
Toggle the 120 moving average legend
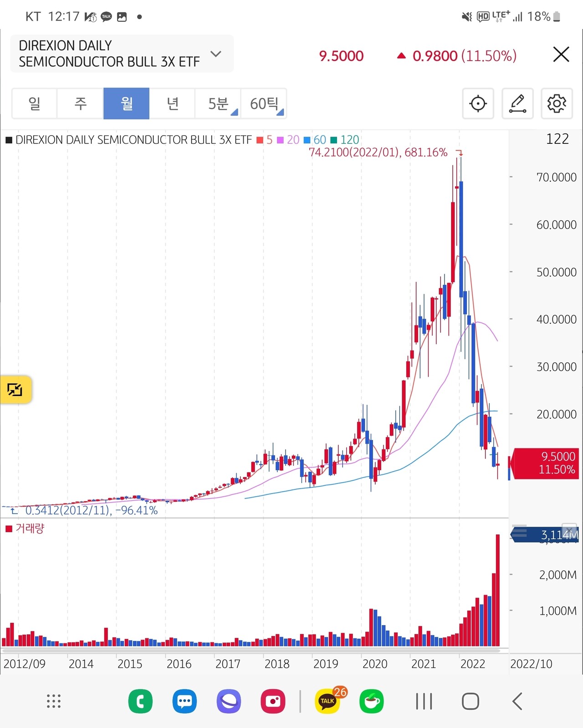[x=345, y=140]
